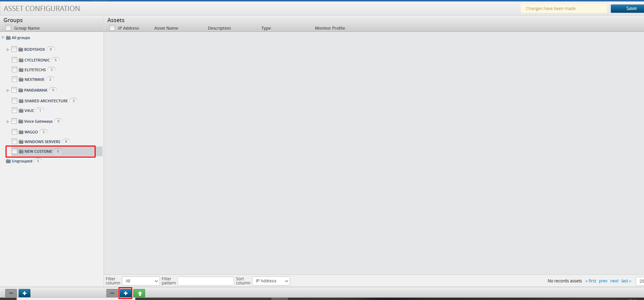Click the remove group minus button
The image size is (644, 300).
11,293
